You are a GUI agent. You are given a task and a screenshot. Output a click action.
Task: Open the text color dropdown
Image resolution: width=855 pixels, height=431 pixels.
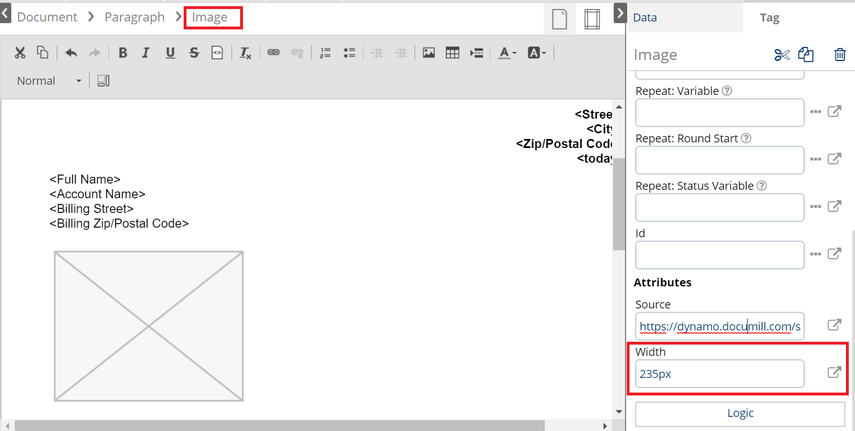click(507, 53)
